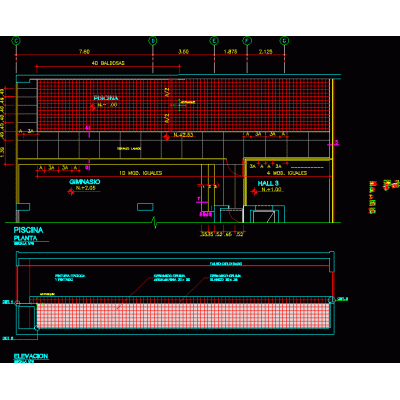Click the grid axis bubble F
This screenshot has height=400, width=400.
click(x=247, y=41)
